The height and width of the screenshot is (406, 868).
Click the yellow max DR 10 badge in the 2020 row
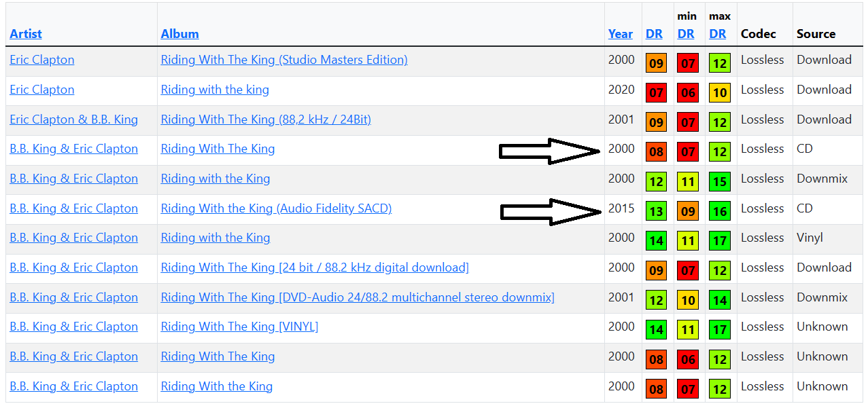pyautogui.click(x=720, y=92)
